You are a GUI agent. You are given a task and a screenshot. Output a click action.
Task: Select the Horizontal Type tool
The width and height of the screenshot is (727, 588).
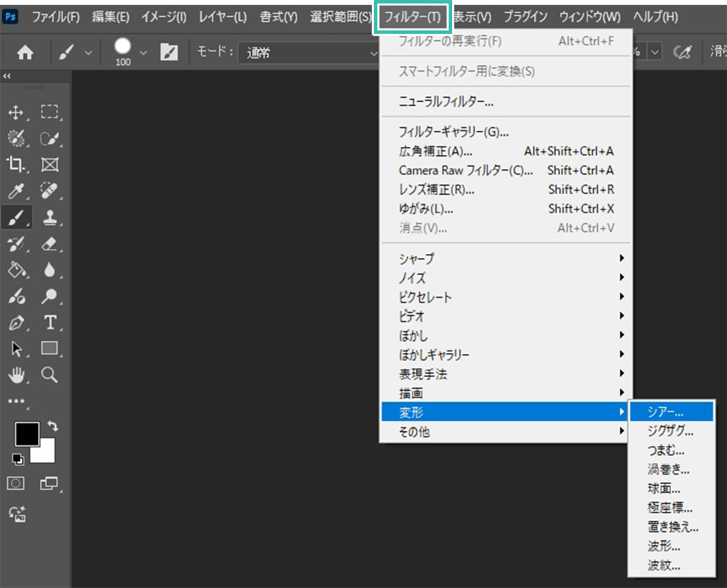pos(50,322)
